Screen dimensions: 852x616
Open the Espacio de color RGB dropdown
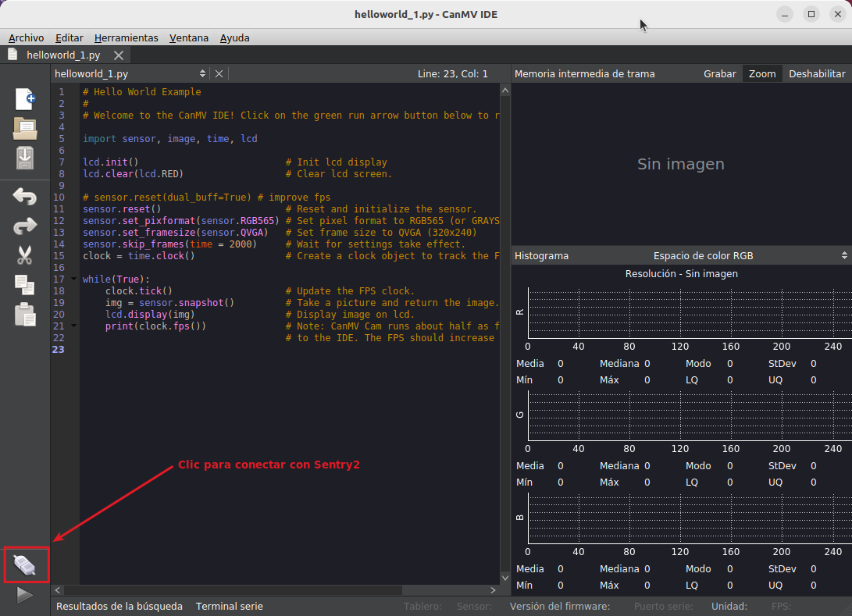[750, 256]
